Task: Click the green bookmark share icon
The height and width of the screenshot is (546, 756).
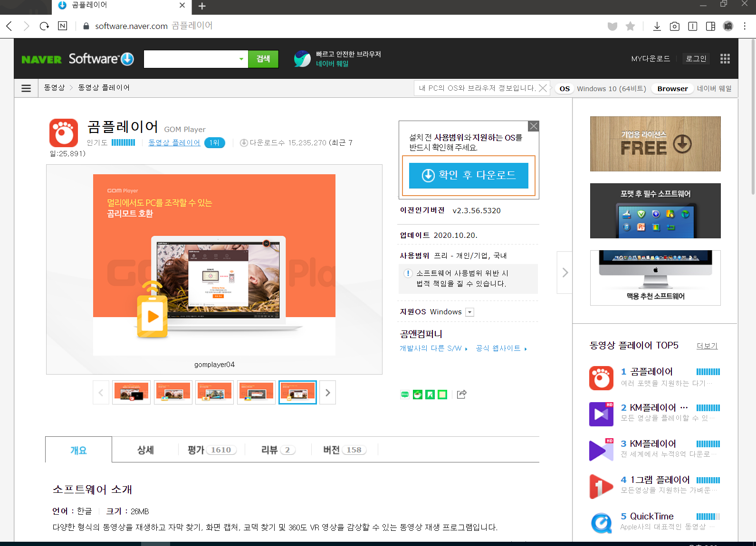Action: pos(430,394)
